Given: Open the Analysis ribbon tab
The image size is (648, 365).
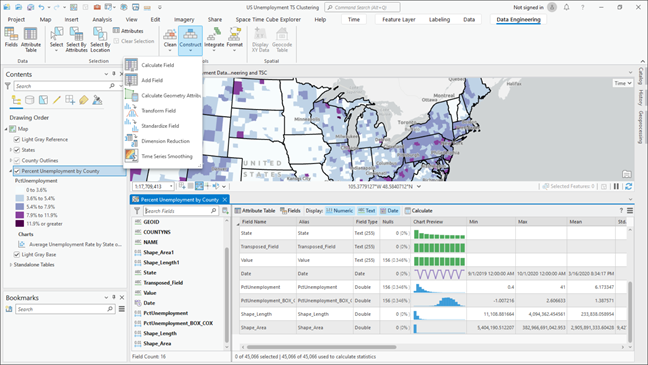Looking at the screenshot, I should point(102,19).
